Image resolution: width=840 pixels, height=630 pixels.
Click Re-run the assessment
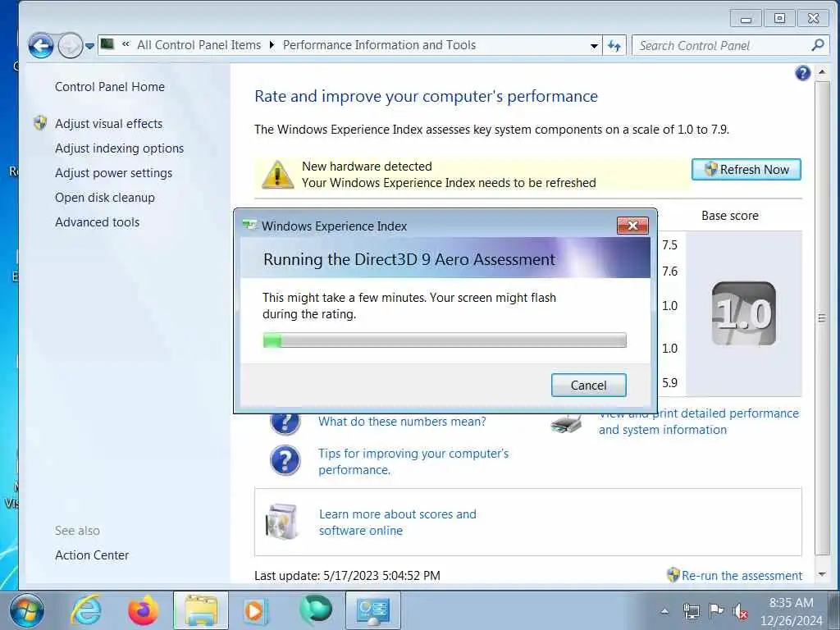tap(742, 575)
